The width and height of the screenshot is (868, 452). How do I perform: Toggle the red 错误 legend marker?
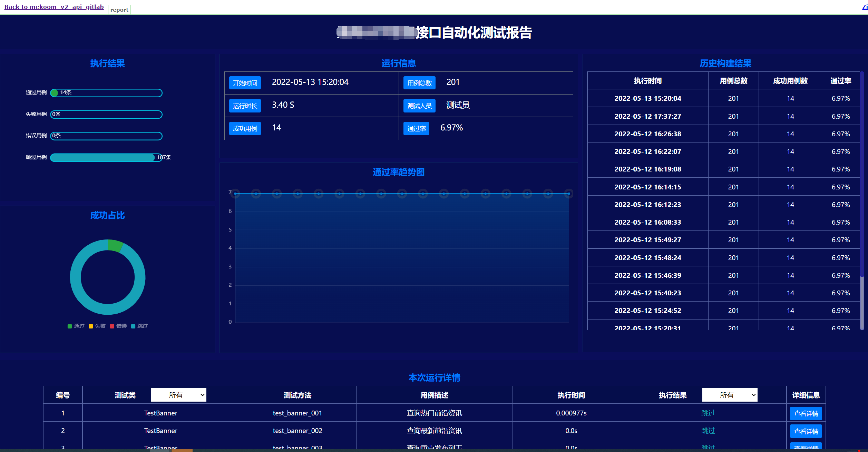[112, 326]
